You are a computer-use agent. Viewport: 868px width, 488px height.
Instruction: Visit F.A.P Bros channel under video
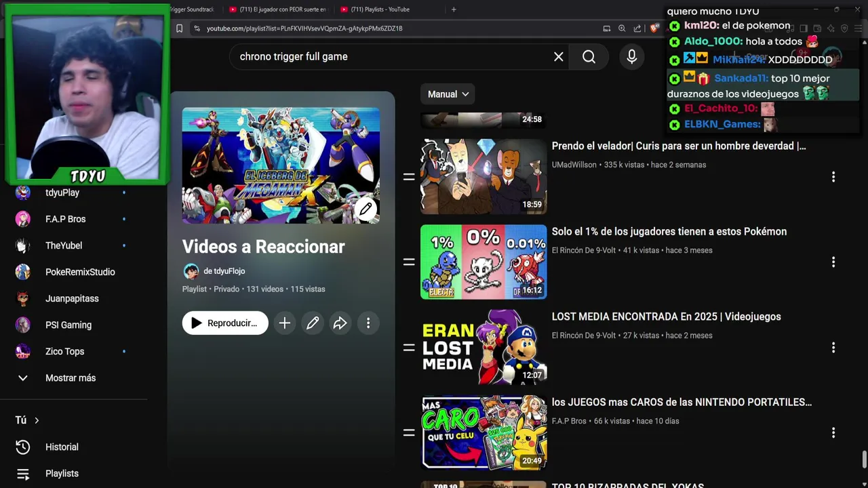tap(569, 421)
